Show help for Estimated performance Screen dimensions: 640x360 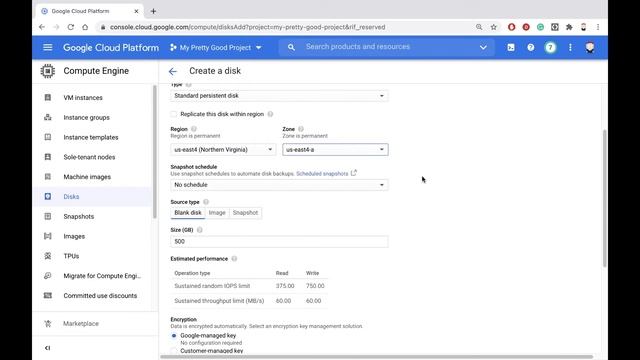click(x=234, y=258)
